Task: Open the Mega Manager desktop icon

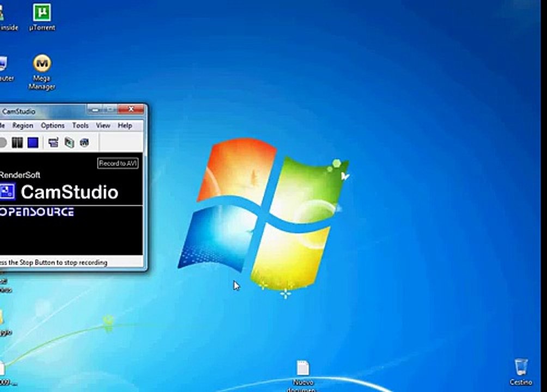Action: click(x=42, y=72)
